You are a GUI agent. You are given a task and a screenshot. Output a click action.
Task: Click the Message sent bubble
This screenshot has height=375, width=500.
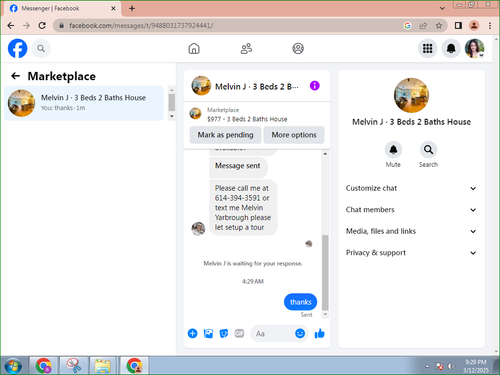238,166
